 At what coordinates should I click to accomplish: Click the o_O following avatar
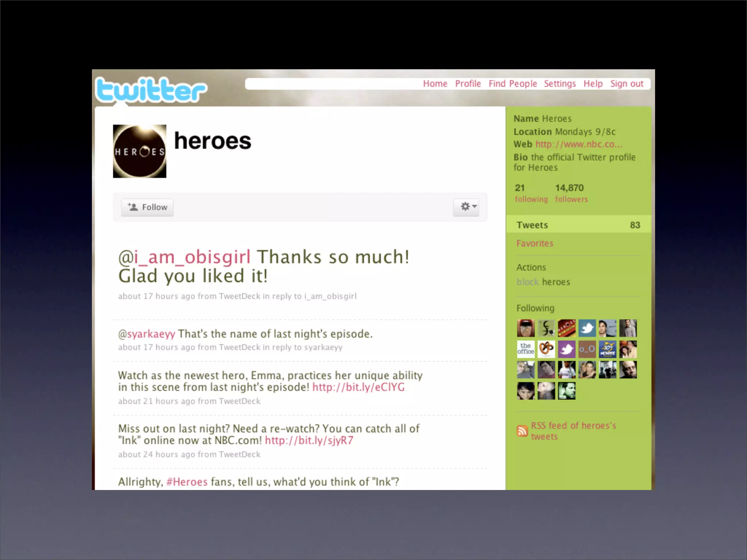coord(587,349)
